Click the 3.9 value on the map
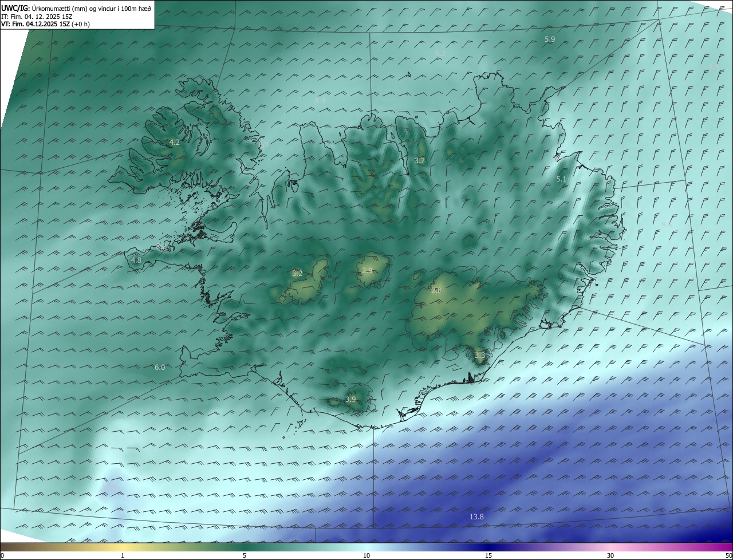733x560 pixels. tap(350, 399)
